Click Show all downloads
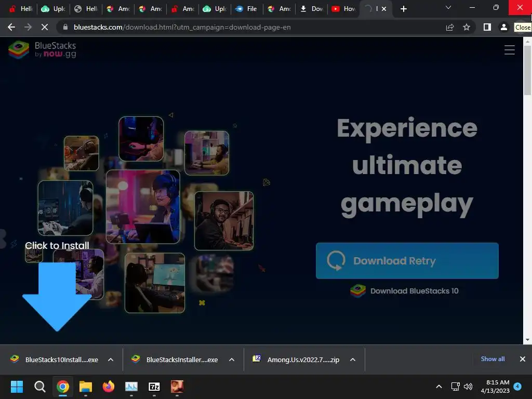Image resolution: width=532 pixels, height=399 pixels. pos(493,359)
